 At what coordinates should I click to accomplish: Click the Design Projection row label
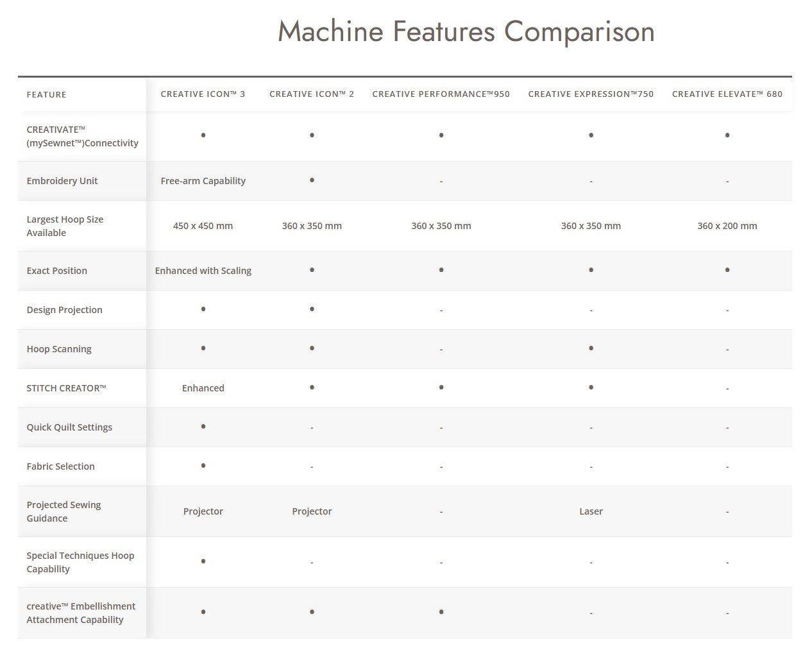coord(64,310)
